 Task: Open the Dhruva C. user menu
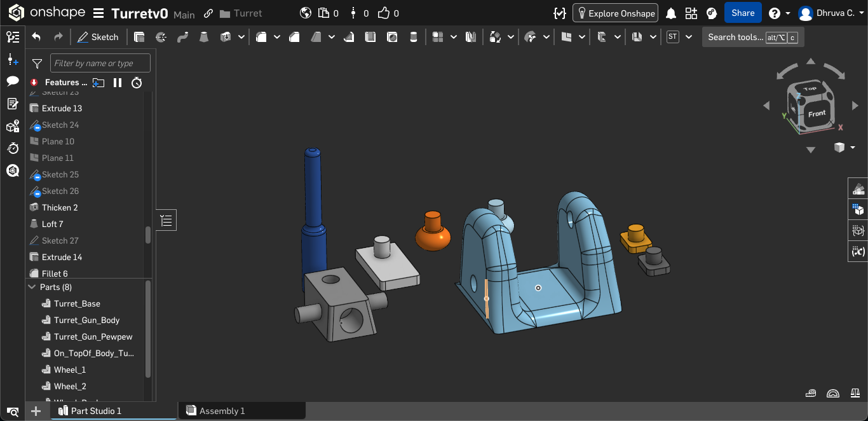pos(829,13)
